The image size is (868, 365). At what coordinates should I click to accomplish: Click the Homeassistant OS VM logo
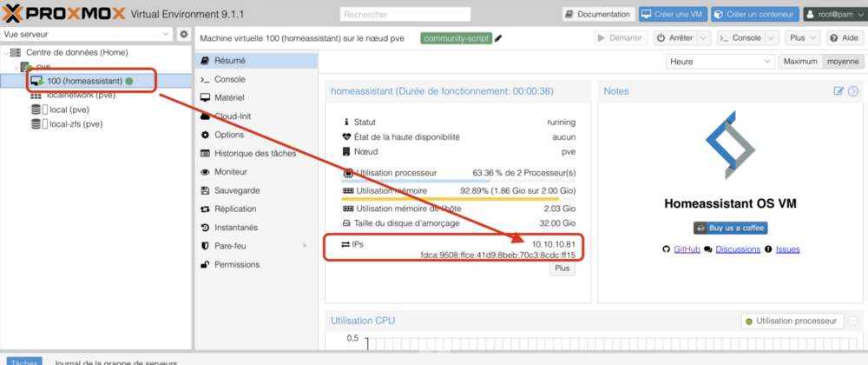click(730, 145)
